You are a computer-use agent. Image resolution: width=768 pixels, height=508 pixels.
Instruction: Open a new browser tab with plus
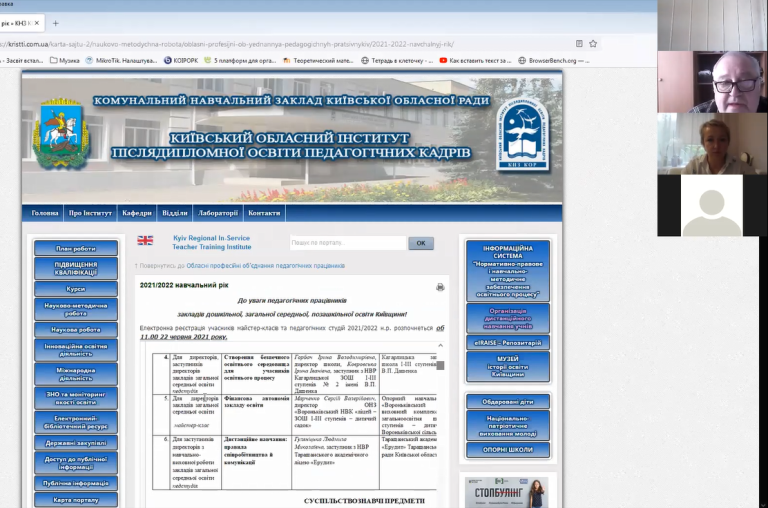click(x=55, y=23)
